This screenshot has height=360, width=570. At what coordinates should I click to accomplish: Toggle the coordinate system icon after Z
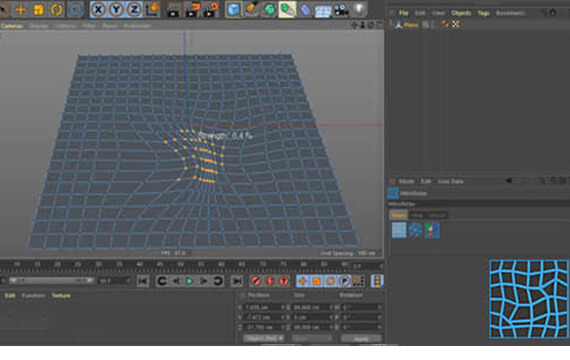coord(153,10)
